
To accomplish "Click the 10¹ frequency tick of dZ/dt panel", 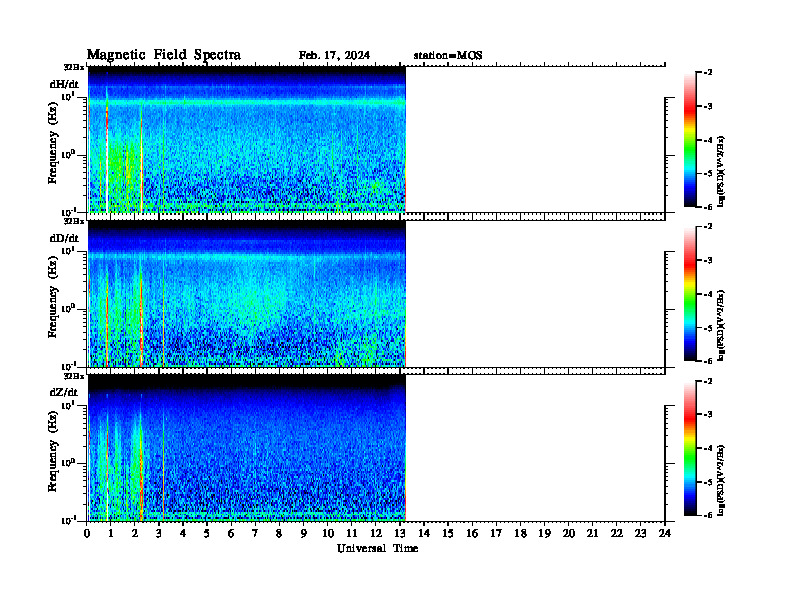I will point(68,404).
